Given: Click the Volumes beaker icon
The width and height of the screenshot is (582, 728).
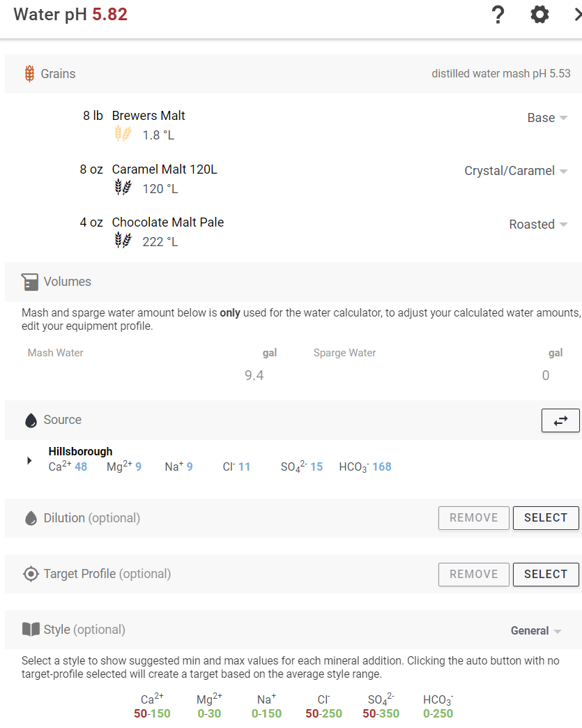Looking at the screenshot, I should click(30, 282).
